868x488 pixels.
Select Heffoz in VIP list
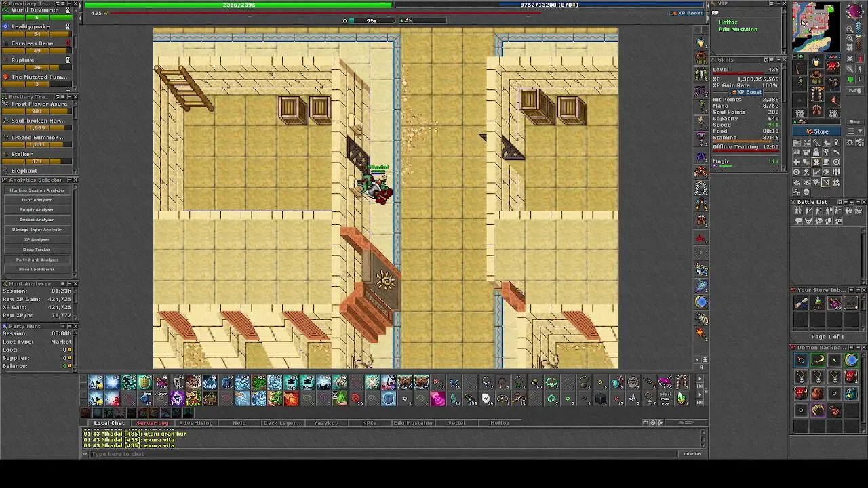(x=728, y=22)
